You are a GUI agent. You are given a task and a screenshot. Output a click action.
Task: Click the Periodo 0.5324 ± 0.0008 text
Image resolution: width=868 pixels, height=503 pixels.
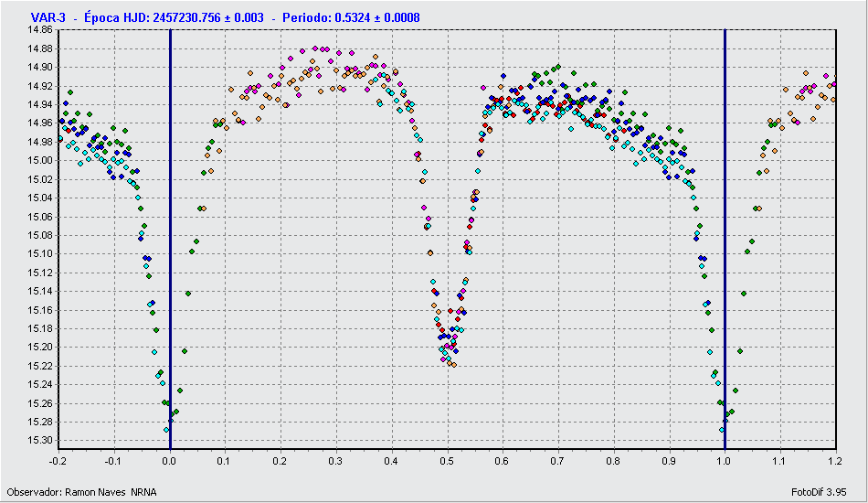(x=351, y=17)
